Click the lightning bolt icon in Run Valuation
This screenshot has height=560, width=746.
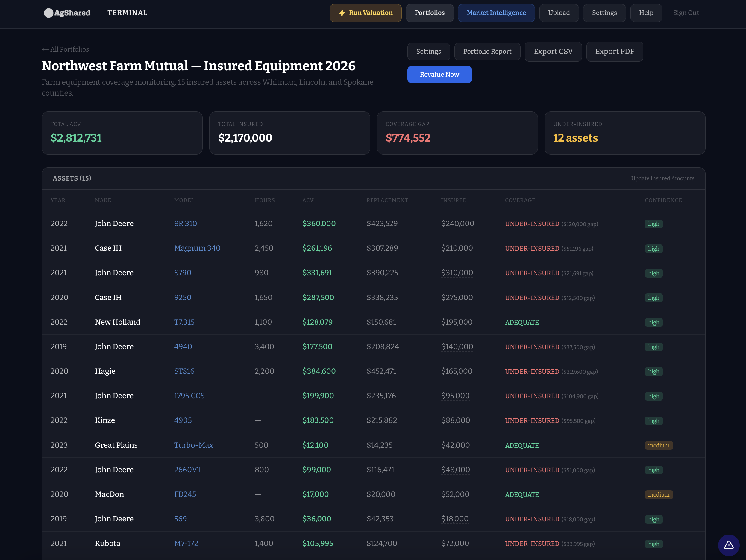[342, 13]
